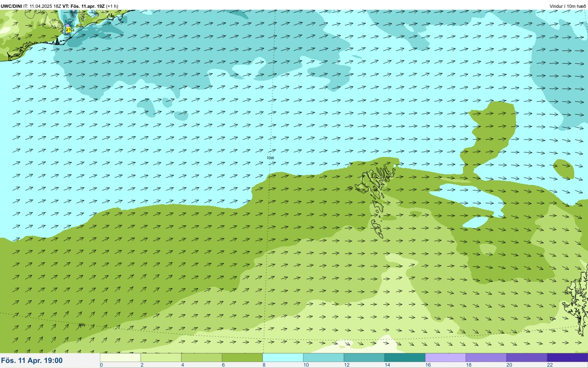Click the pale 0–2 m/s legend swatch
Viewport: 588px width, 368px height.
tap(120, 357)
